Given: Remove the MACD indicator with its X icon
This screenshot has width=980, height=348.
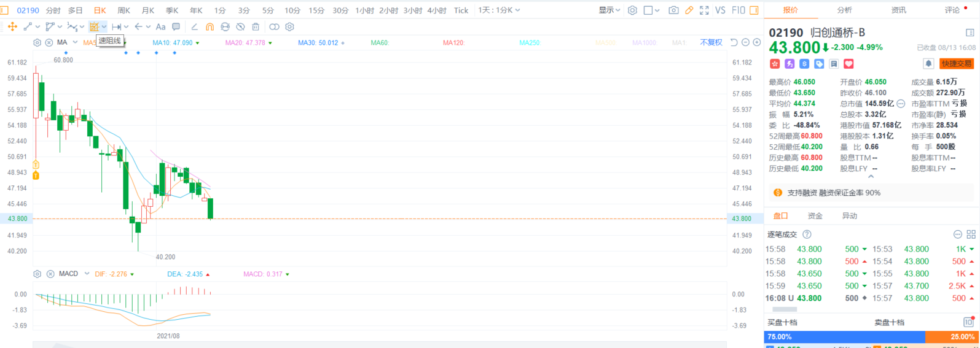Looking at the screenshot, I should coord(50,274).
